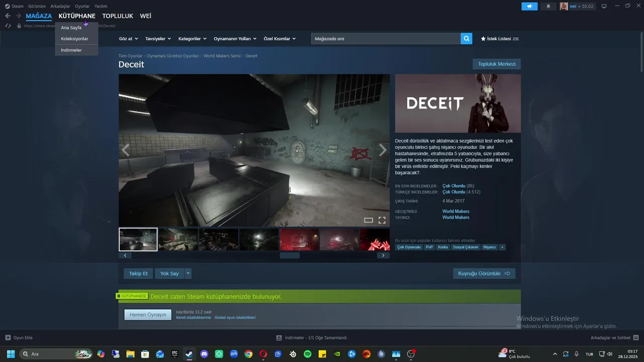Open the Arkadaşlar menu

tap(60, 6)
